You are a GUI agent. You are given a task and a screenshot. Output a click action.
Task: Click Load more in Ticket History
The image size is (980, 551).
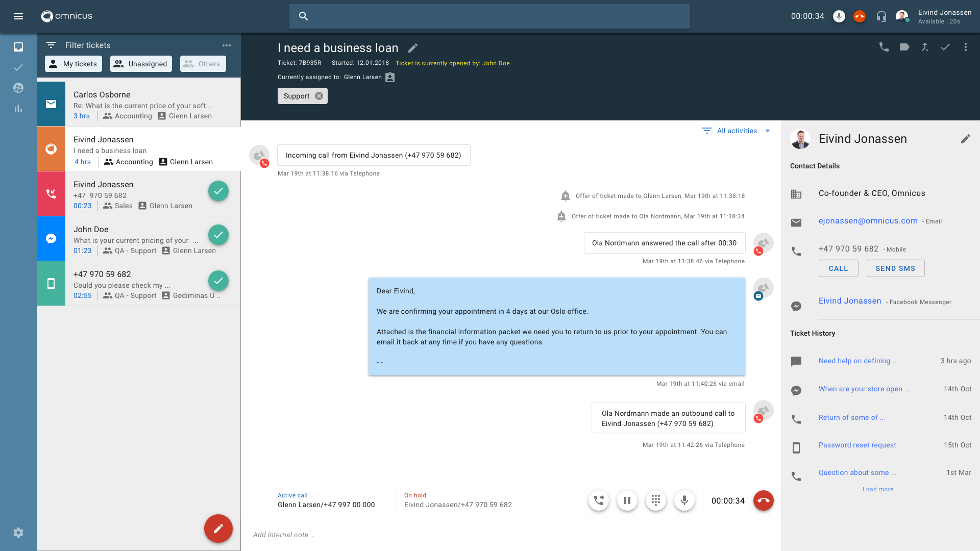click(880, 489)
